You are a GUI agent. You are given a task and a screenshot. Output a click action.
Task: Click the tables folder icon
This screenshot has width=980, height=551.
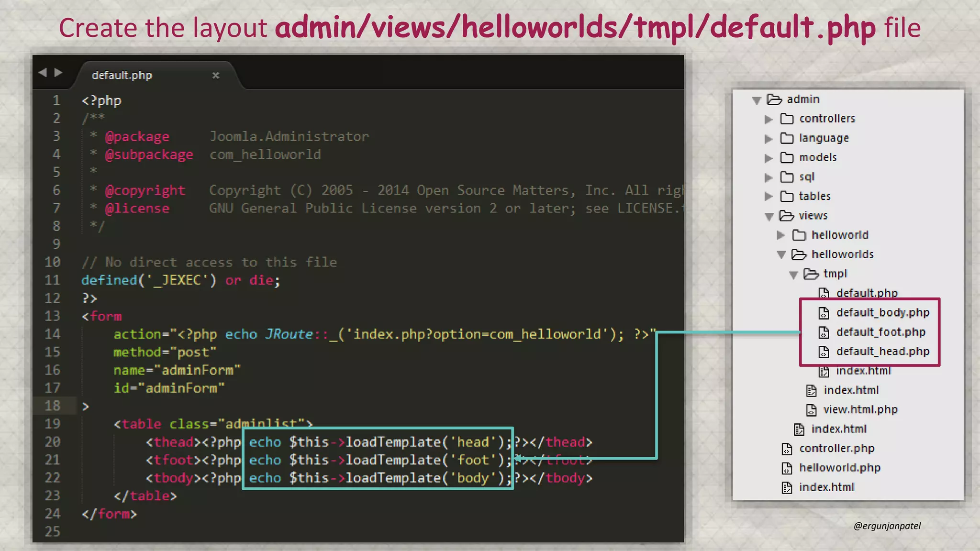pyautogui.click(x=787, y=196)
